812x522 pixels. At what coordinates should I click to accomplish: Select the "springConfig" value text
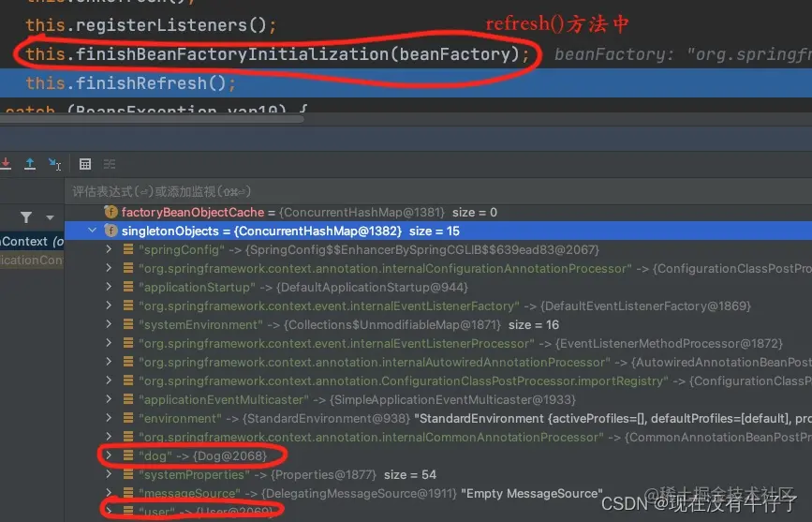coord(422,249)
